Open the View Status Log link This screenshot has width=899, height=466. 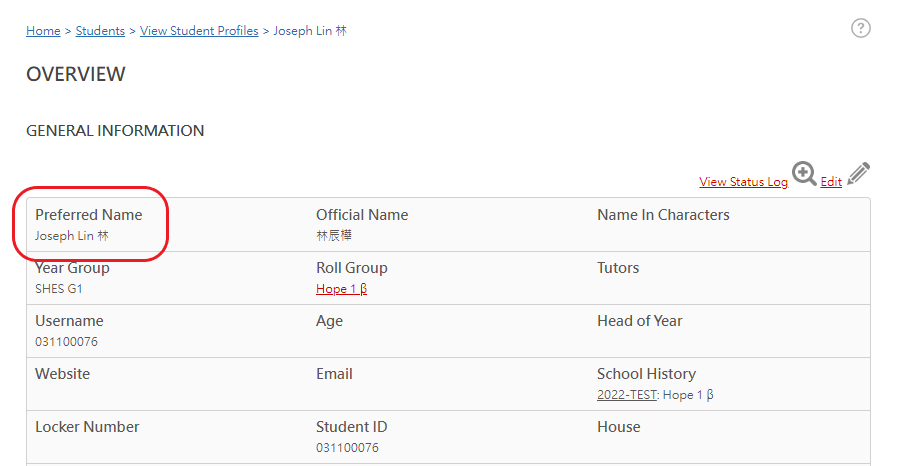(743, 182)
